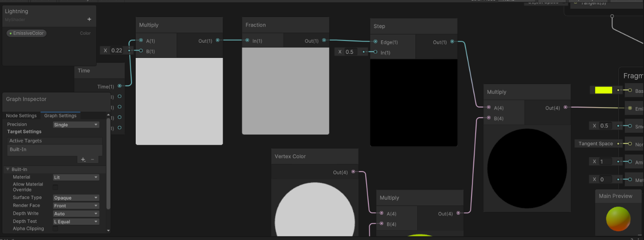Viewport: 644px width, 240px height.
Task: Click Out(4) port on the bottom Multiply node
Action: click(458, 213)
